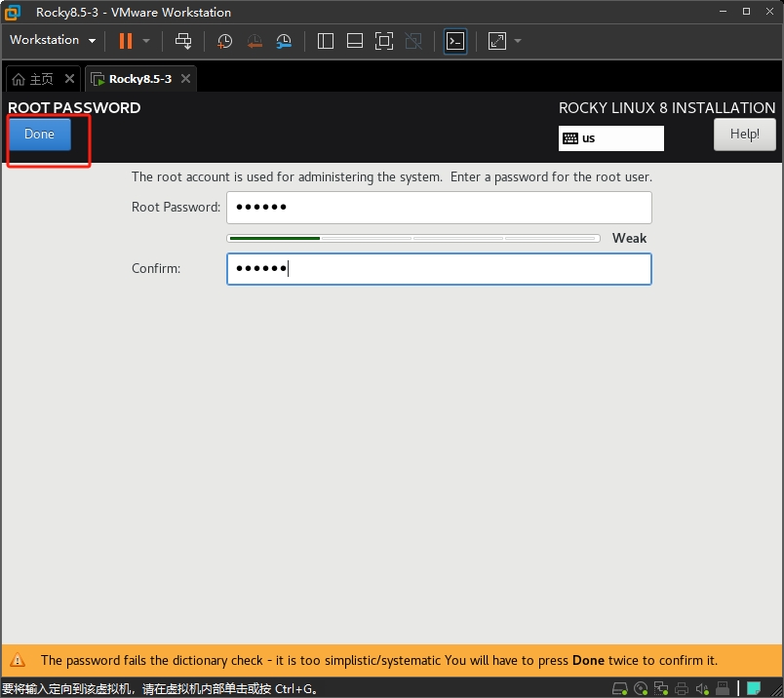Minimize the VMware Workstation window
Image resolution: width=784 pixels, height=698 pixels.
click(x=723, y=12)
